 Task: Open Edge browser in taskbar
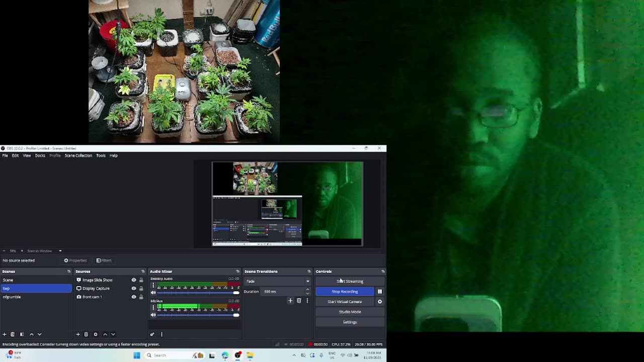(x=225, y=355)
